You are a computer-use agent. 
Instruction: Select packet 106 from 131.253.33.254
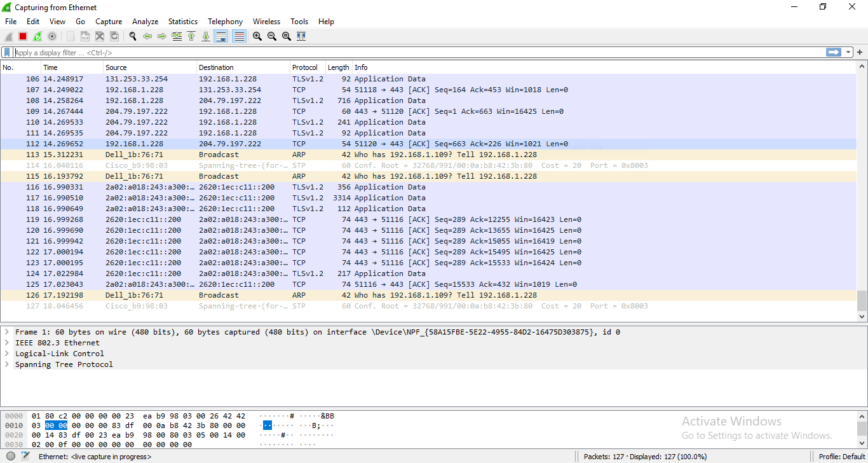point(428,79)
